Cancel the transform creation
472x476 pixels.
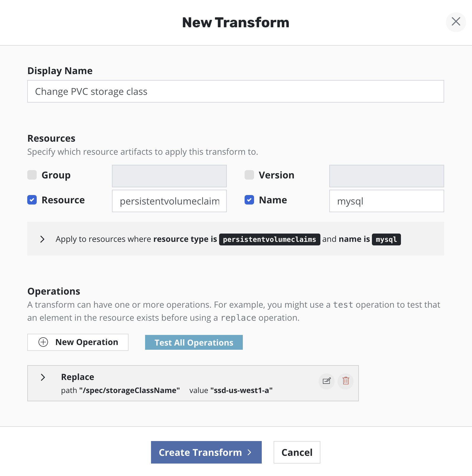pos(297,452)
